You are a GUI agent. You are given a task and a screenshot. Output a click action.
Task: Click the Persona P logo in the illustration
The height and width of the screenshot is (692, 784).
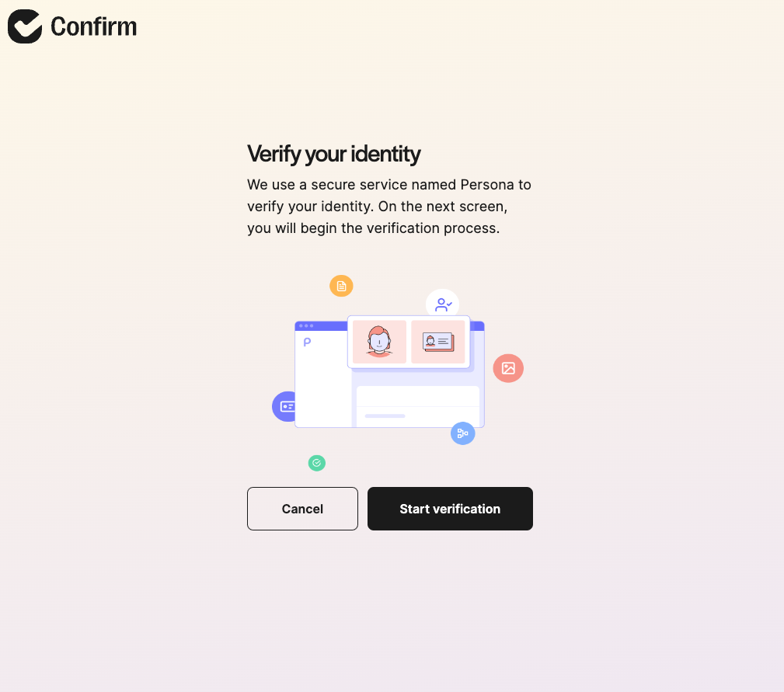306,341
